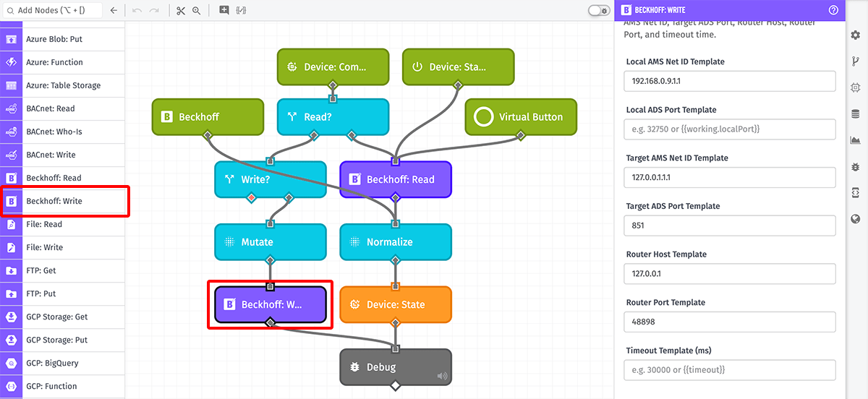The height and width of the screenshot is (399, 868).
Task: Open the globe icon in the right sidebar
Action: 856,219
